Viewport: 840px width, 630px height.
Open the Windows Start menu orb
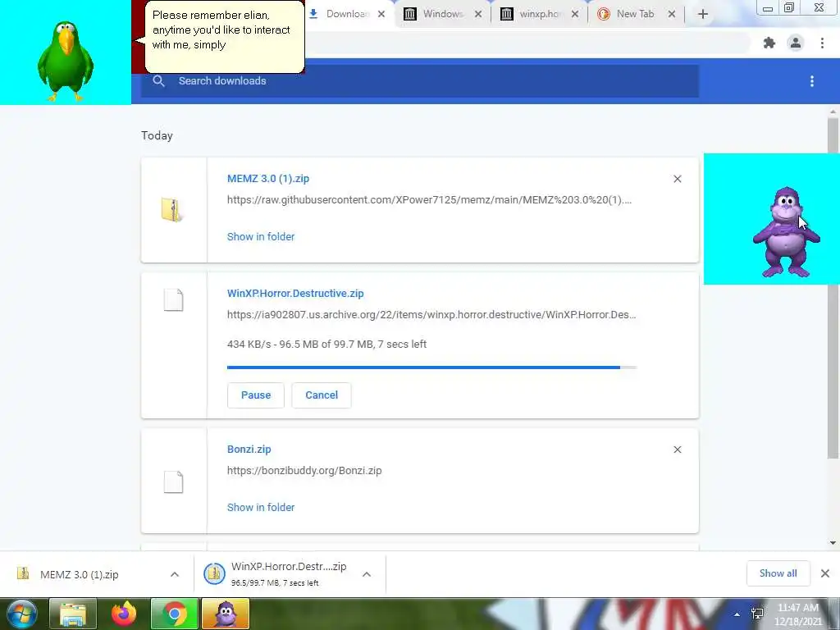21,614
